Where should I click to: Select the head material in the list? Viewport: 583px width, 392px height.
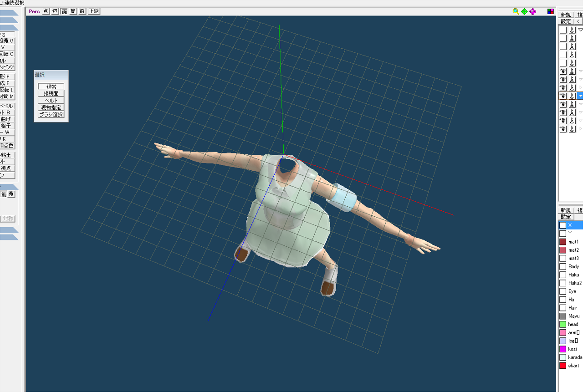pyautogui.click(x=573, y=324)
